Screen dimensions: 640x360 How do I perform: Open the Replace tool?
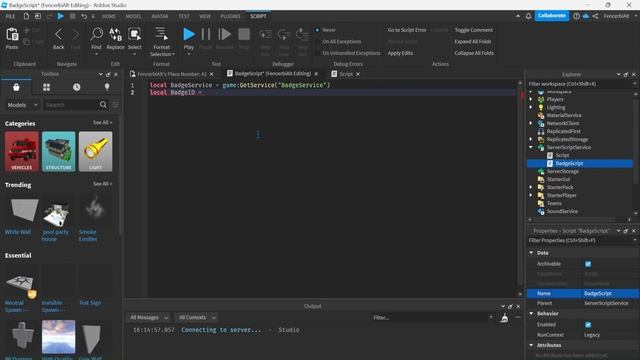pos(115,34)
